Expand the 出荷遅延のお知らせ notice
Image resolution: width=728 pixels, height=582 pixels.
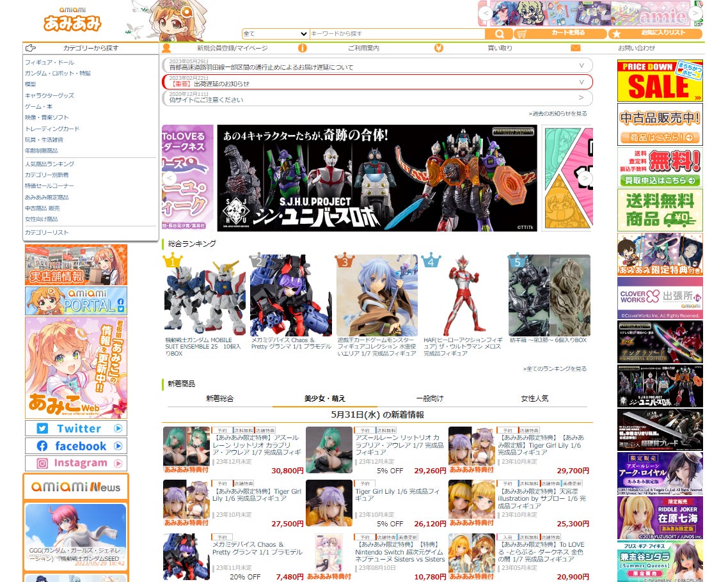pyautogui.click(x=377, y=82)
